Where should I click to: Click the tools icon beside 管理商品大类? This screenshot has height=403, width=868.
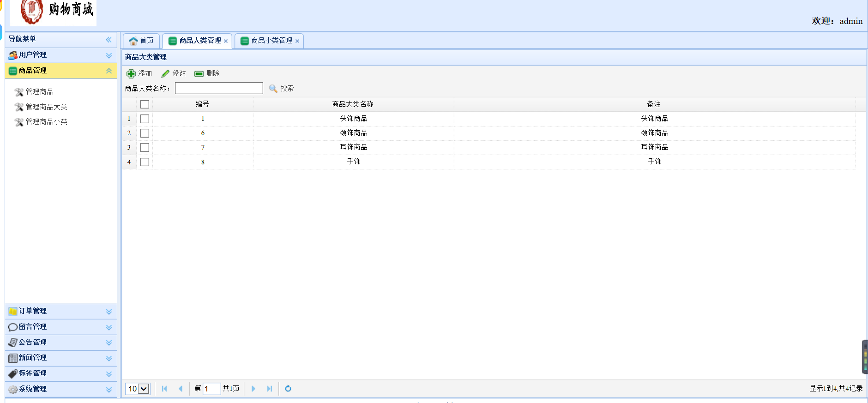click(x=19, y=107)
